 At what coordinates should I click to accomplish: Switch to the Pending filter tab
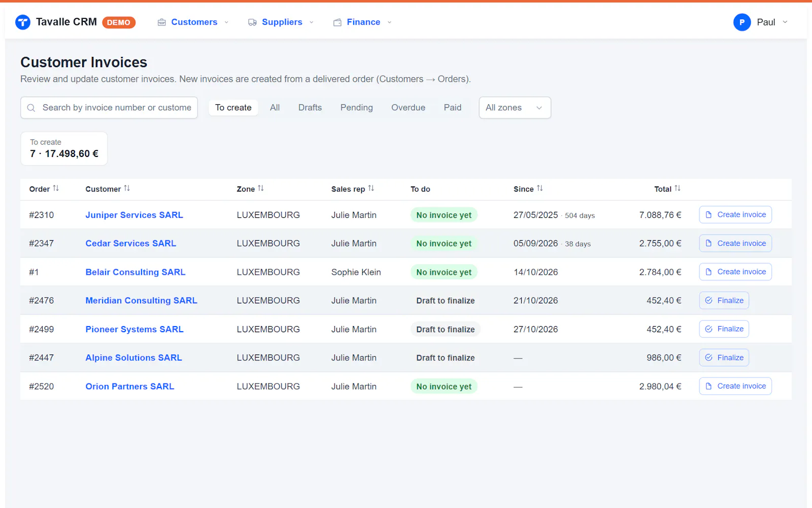[x=357, y=108]
